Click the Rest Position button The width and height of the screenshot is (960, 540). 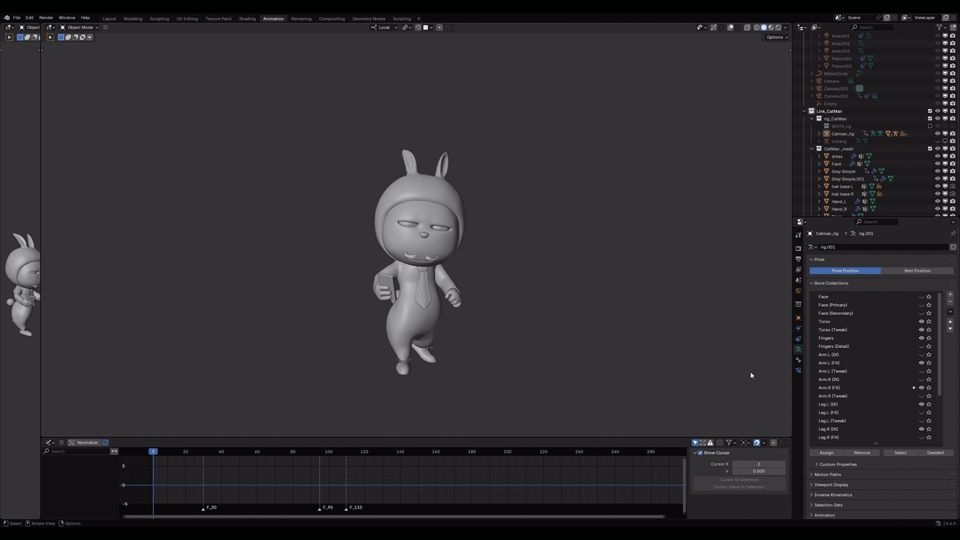pyautogui.click(x=917, y=271)
